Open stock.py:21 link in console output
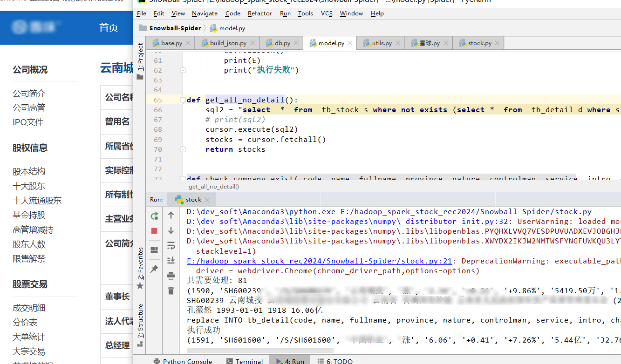This screenshot has height=364, width=621. point(319,261)
